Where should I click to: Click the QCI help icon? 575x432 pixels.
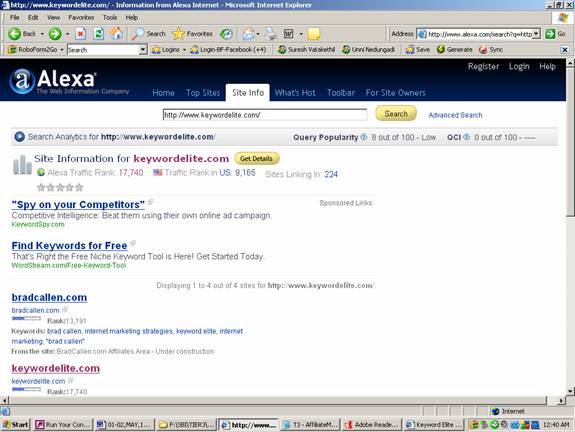pyautogui.click(x=466, y=137)
